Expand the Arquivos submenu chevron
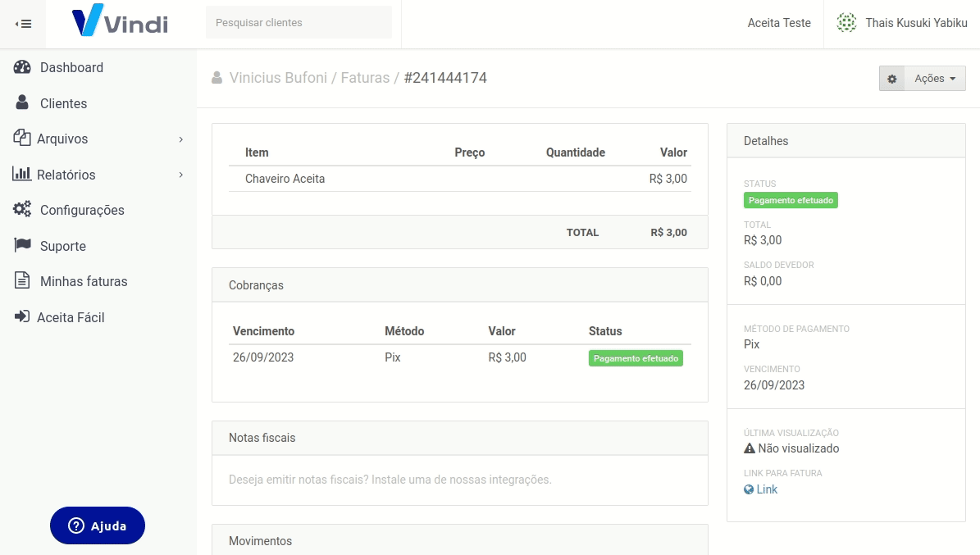Screen dimensions: 980x555 pos(180,139)
